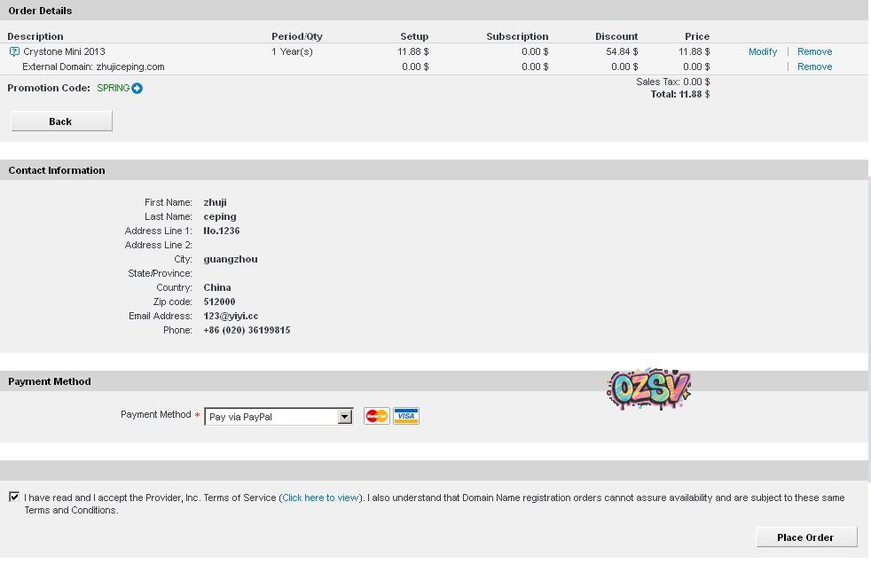
Task: Click the info icon beside Crystone Mini 2013
Action: coord(14,51)
